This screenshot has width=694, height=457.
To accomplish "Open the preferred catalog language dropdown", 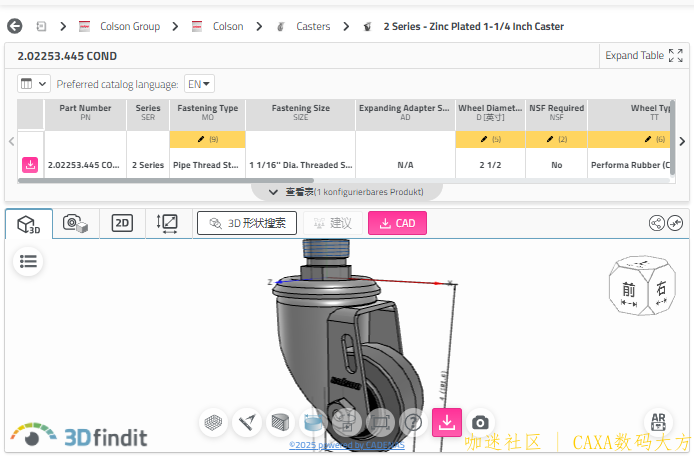I will click(x=200, y=84).
